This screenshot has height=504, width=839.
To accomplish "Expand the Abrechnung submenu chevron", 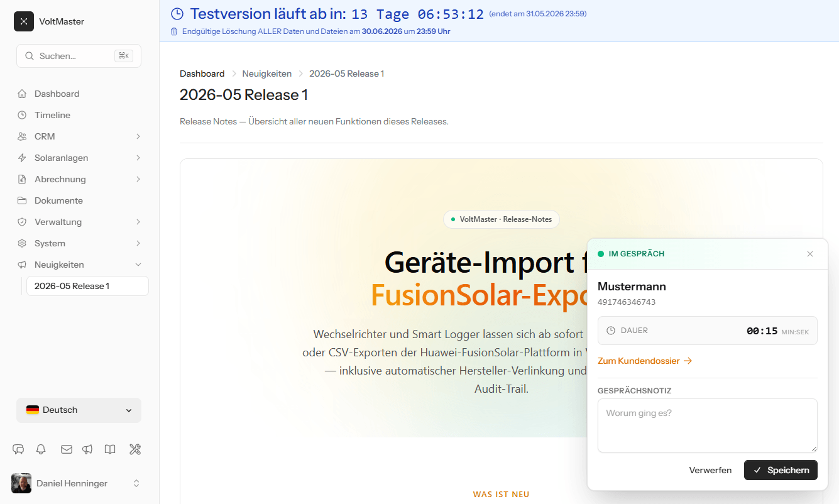I will [x=138, y=179].
